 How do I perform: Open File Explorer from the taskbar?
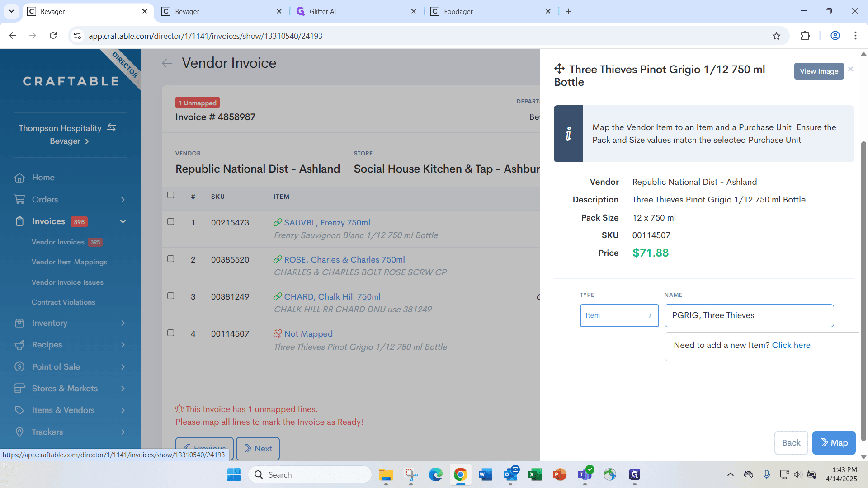click(x=386, y=474)
